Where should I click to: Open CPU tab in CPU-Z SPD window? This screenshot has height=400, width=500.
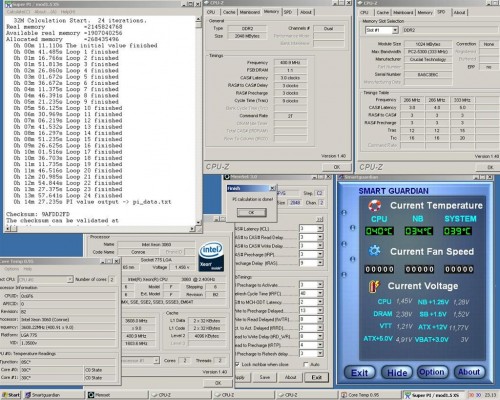point(364,12)
